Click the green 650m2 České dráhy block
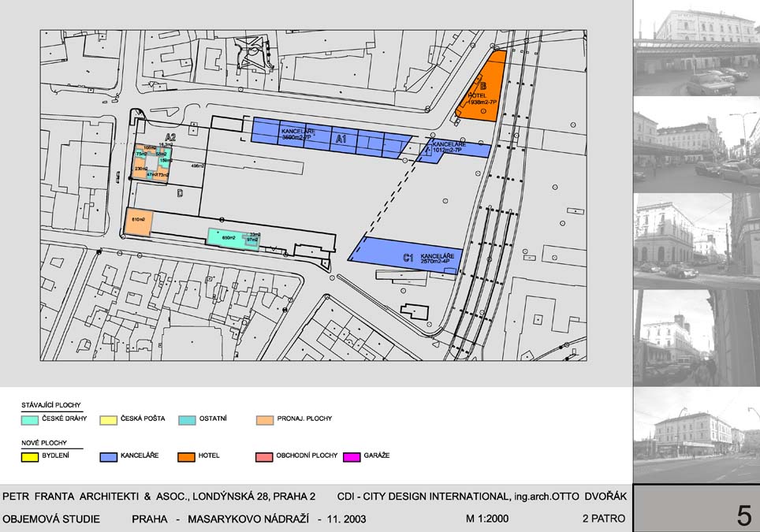Viewport: 760px width, 532px height. (229, 238)
